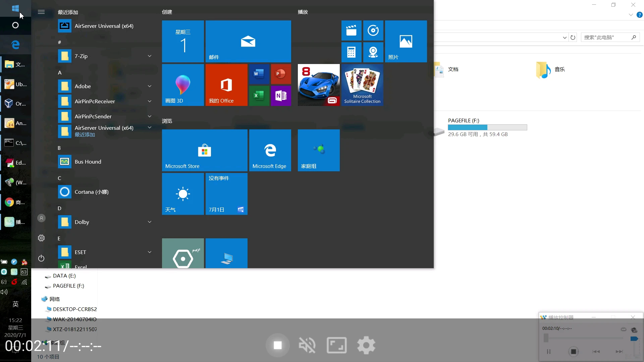This screenshot has width=644, height=362.
Task: Toggle fullscreen in recording overlay
Action: click(x=336, y=345)
